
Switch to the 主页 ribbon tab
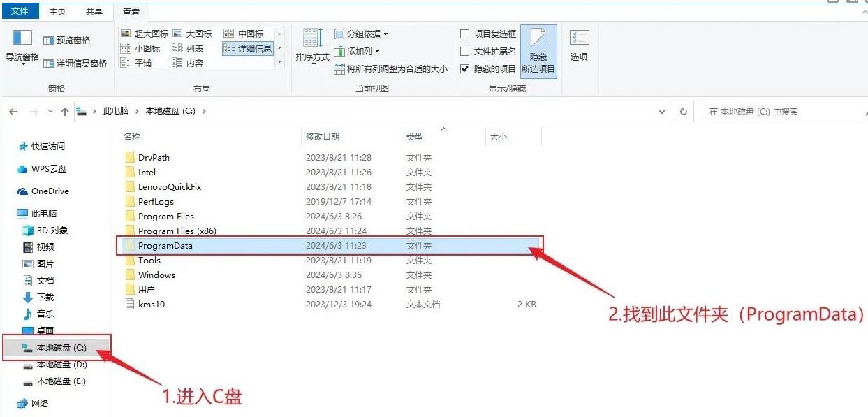click(58, 12)
